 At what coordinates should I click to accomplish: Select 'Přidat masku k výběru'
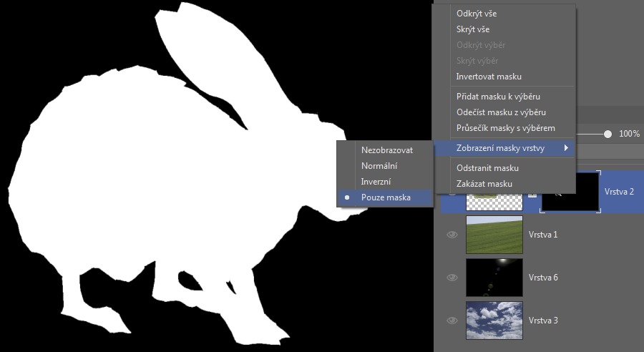click(498, 97)
